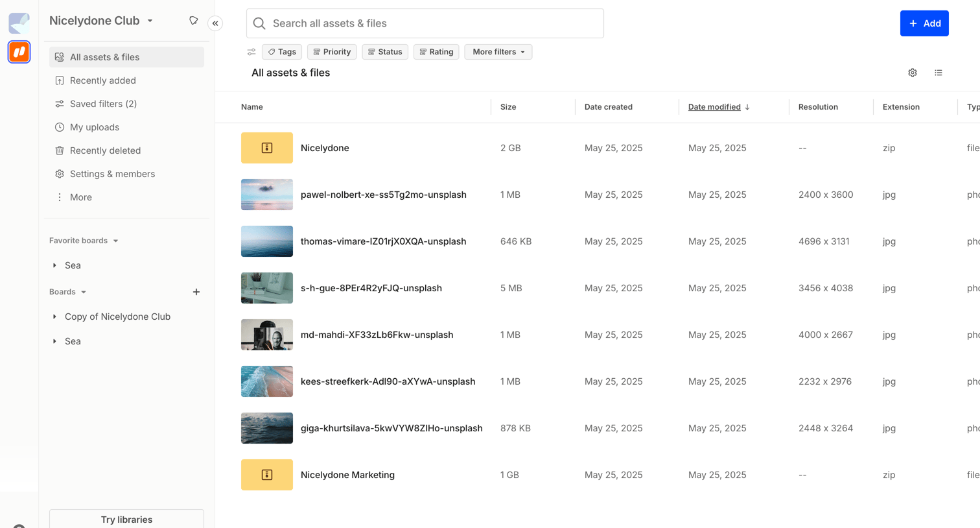Click the file name Nicelydone Marketing
Viewport: 980px width, 528px height.
pyautogui.click(x=347, y=475)
